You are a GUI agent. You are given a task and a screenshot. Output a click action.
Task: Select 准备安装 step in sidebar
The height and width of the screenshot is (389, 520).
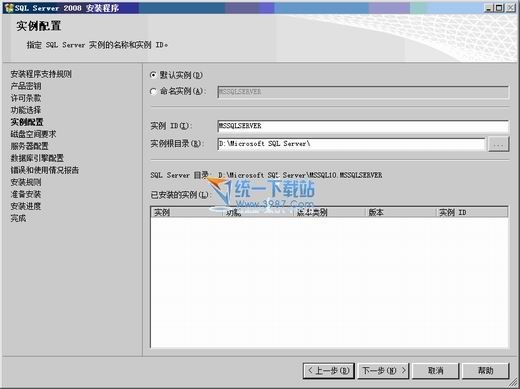click(x=26, y=194)
